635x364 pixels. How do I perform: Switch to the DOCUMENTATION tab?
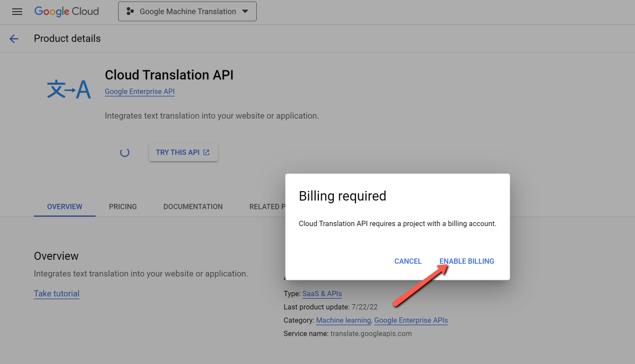pyautogui.click(x=193, y=207)
